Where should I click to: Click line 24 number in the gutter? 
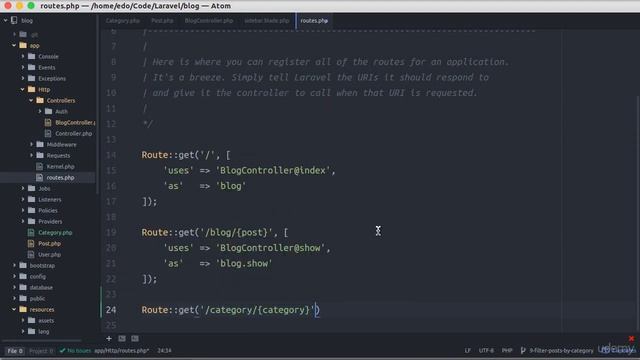pos(111,310)
